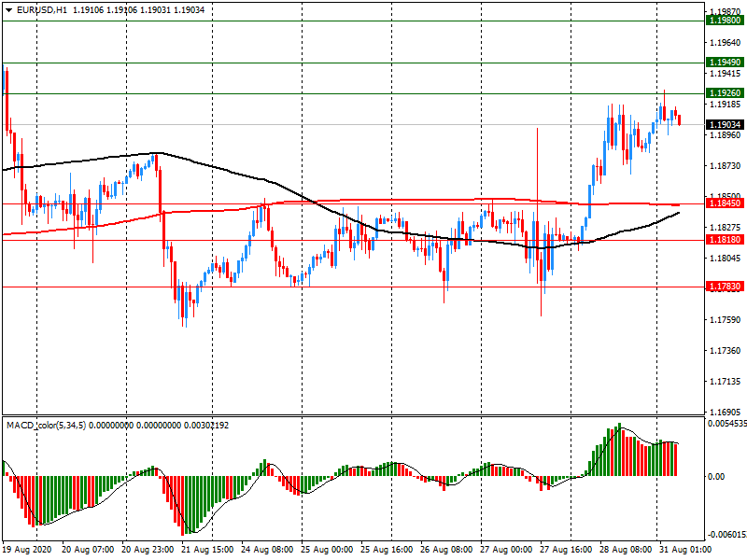Select the red 1.18450 price level label
747x560 pixels.
pyautogui.click(x=725, y=203)
